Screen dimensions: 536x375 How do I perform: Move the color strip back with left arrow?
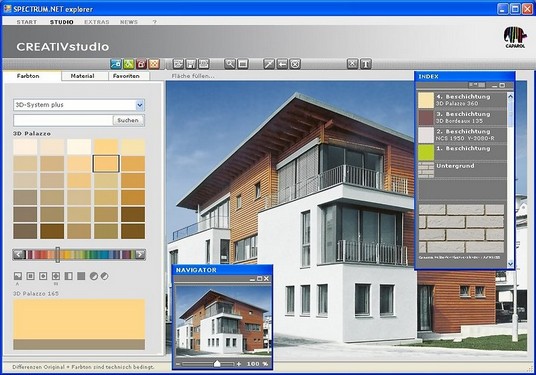19,254
